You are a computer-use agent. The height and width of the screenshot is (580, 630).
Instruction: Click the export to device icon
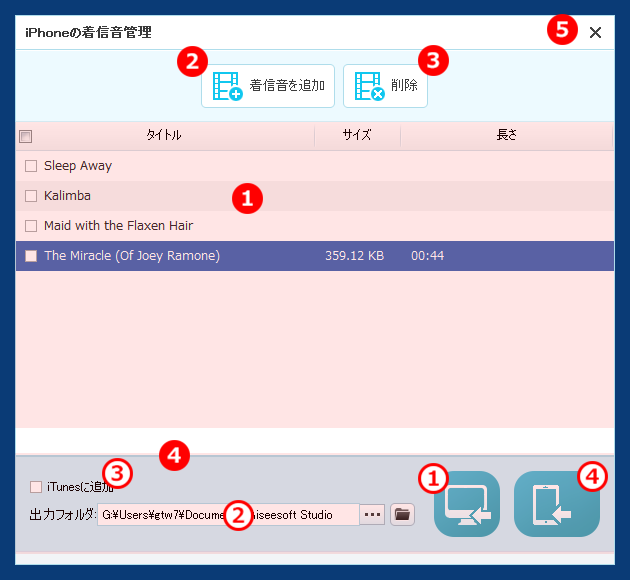557,504
